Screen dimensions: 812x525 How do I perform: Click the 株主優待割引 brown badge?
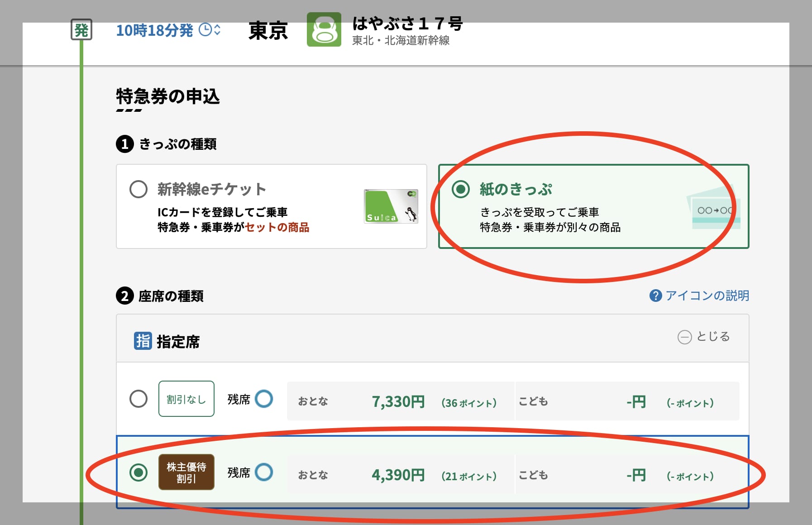tap(186, 473)
